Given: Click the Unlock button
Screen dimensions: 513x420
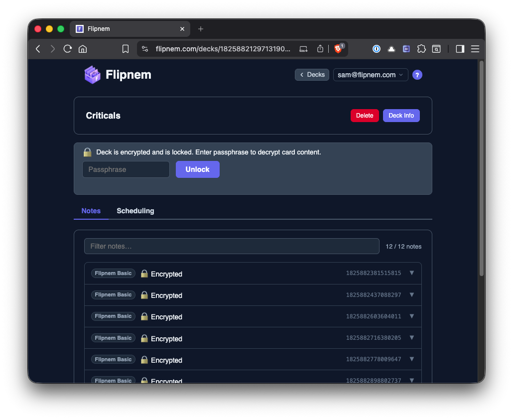Looking at the screenshot, I should click(198, 169).
